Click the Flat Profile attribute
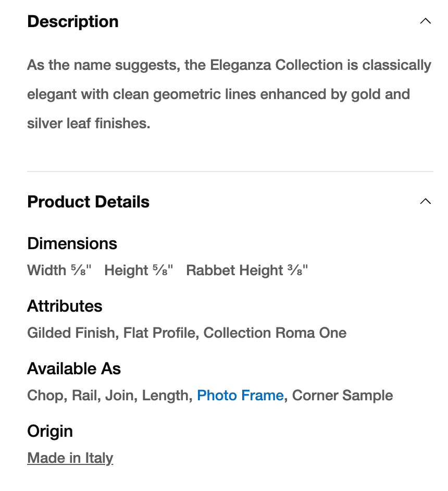This screenshot has width=448, height=491. pyautogui.click(x=161, y=333)
